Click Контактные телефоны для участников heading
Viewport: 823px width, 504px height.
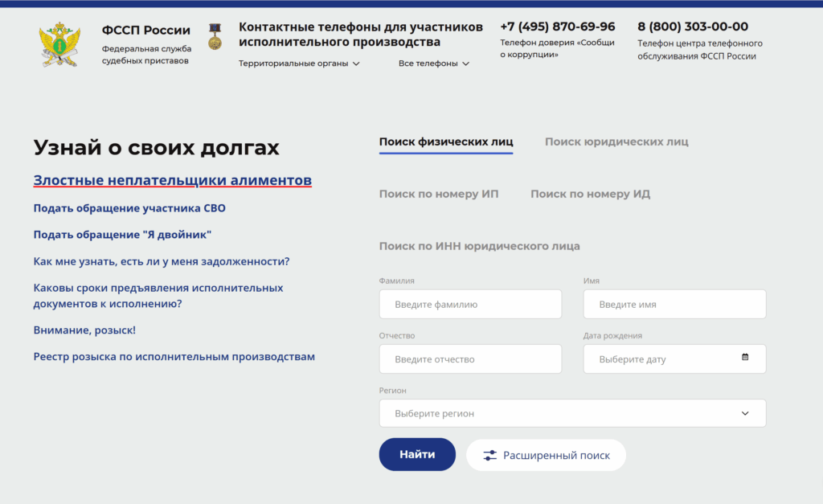pyautogui.click(x=361, y=34)
